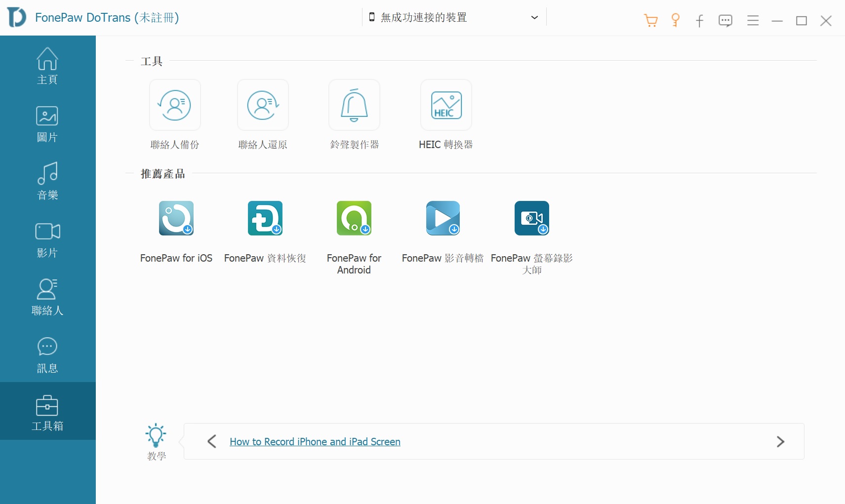Click the FonePaw DoTrans logo
Image resolution: width=845 pixels, height=504 pixels.
(17, 17)
